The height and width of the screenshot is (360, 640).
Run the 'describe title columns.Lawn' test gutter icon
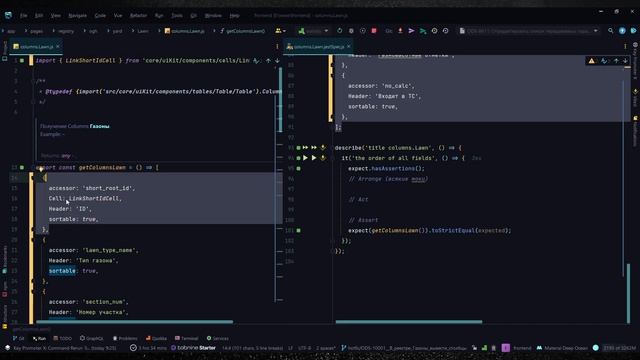305,148
